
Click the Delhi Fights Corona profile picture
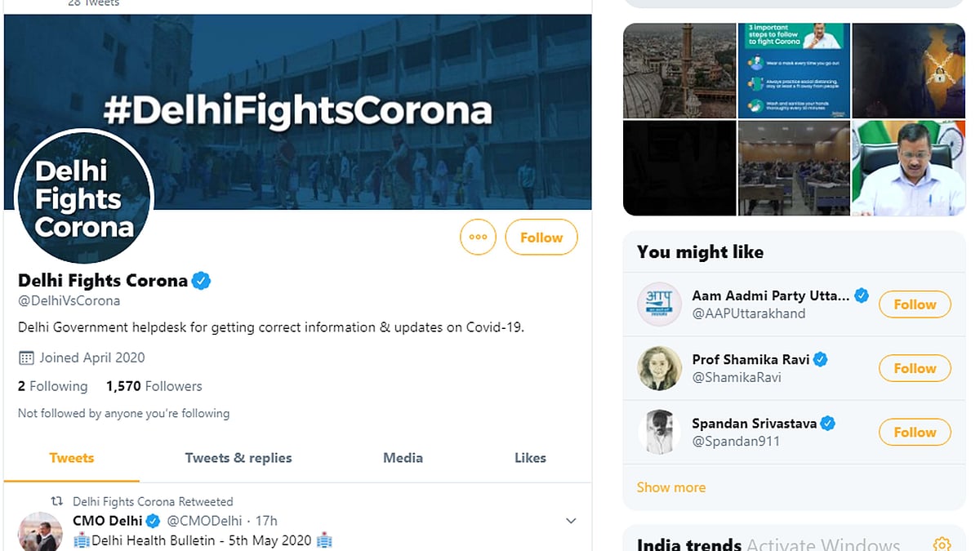84,198
